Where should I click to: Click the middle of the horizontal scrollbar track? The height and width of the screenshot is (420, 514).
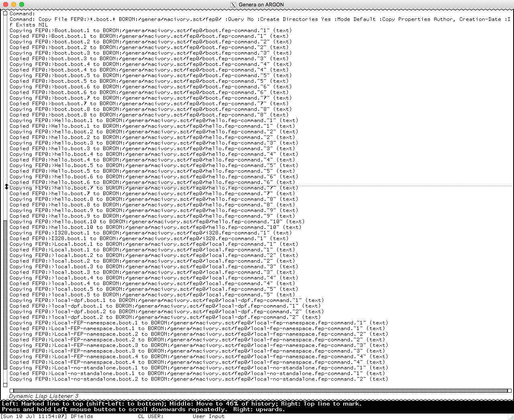pos(260,390)
